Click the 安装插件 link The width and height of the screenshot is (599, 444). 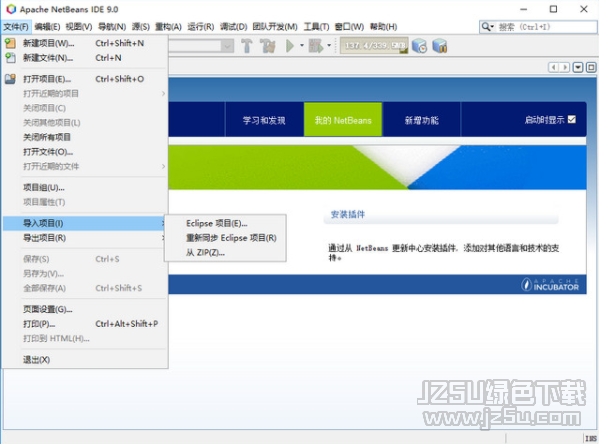tap(348, 214)
